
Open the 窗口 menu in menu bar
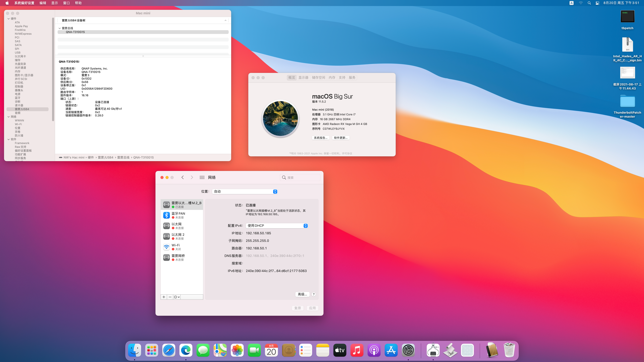point(66,3)
